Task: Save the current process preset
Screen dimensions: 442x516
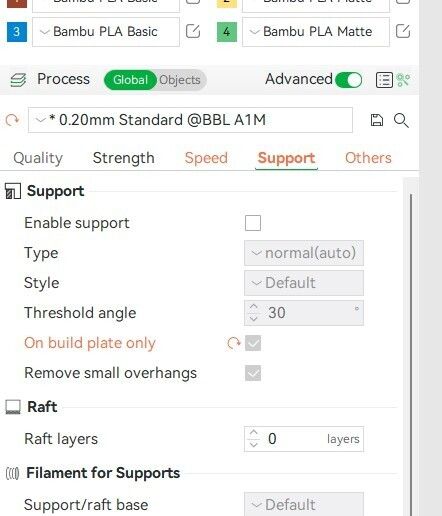Action: pyautogui.click(x=377, y=120)
